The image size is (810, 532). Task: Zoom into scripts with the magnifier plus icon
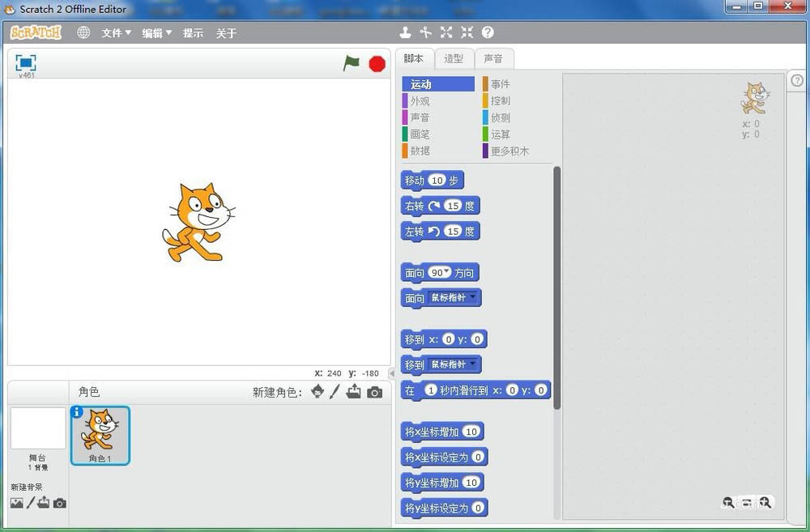pyautogui.click(x=765, y=503)
